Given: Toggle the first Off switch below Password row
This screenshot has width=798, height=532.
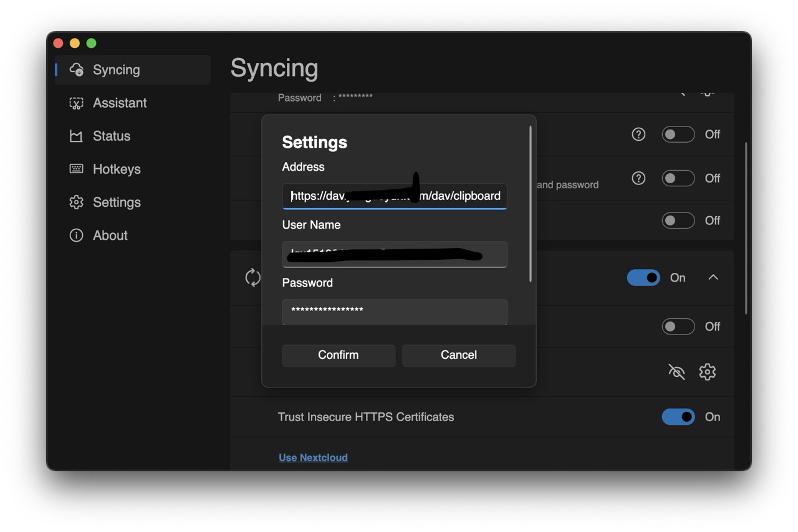Looking at the screenshot, I should (x=678, y=134).
